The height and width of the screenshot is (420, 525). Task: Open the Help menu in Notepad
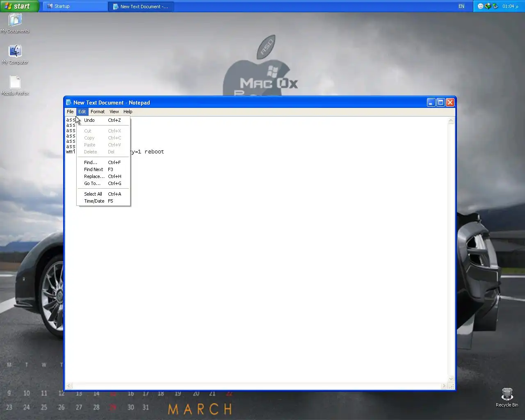(128, 112)
